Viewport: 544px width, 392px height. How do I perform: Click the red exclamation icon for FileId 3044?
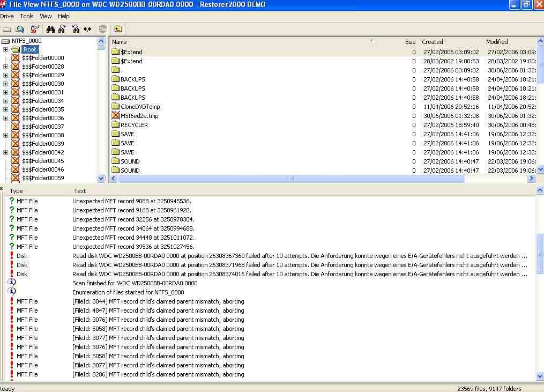coord(12,301)
